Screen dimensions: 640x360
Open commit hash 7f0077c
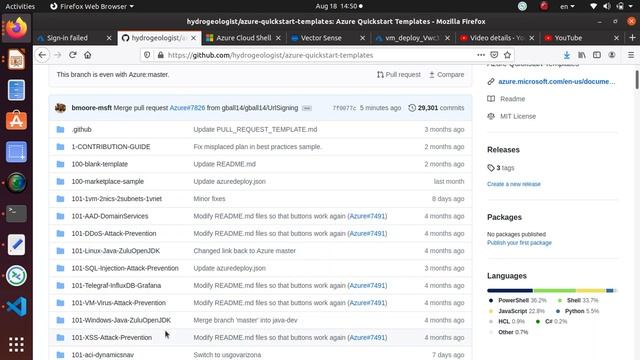pyautogui.click(x=344, y=108)
